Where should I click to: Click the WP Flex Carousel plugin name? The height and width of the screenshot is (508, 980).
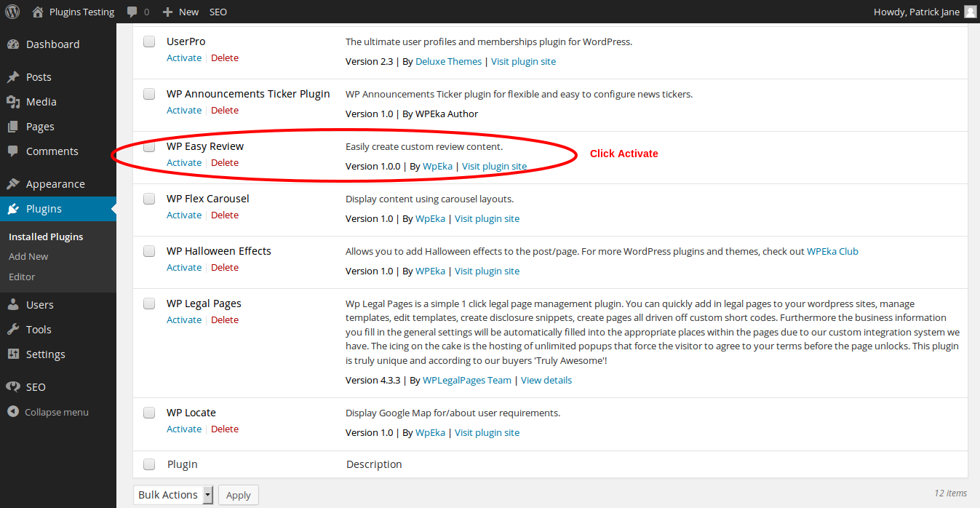coord(208,199)
